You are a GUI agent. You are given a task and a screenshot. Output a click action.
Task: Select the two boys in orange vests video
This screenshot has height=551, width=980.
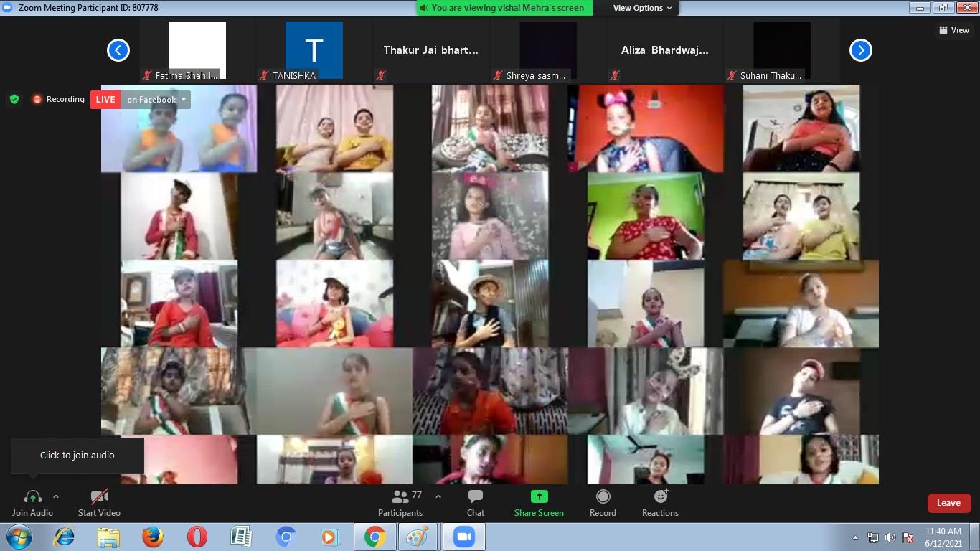tap(179, 128)
